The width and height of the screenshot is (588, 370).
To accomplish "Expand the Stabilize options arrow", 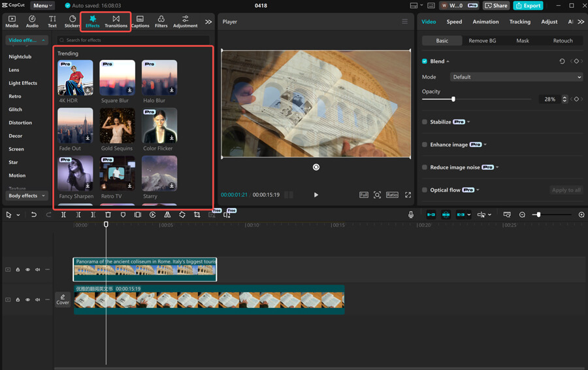I will coord(468,122).
